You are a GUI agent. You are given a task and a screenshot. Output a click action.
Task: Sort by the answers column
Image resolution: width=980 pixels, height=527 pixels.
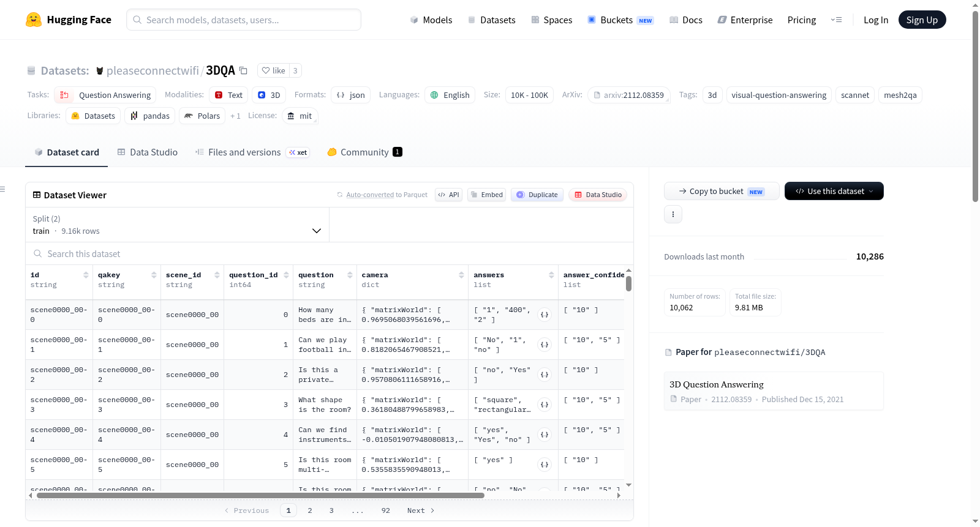pos(551,275)
